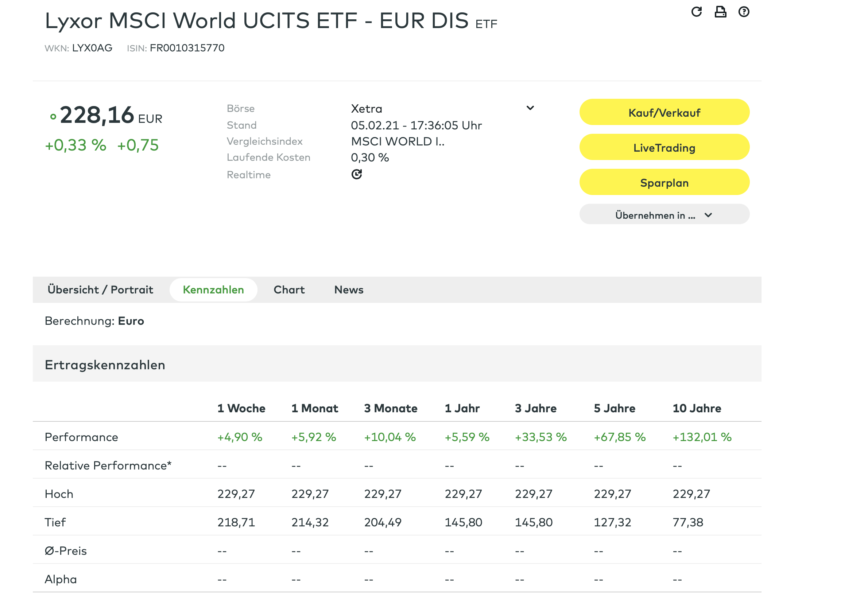Switch to Übersicht / Portrait tab
The image size is (868, 600).
tap(100, 290)
